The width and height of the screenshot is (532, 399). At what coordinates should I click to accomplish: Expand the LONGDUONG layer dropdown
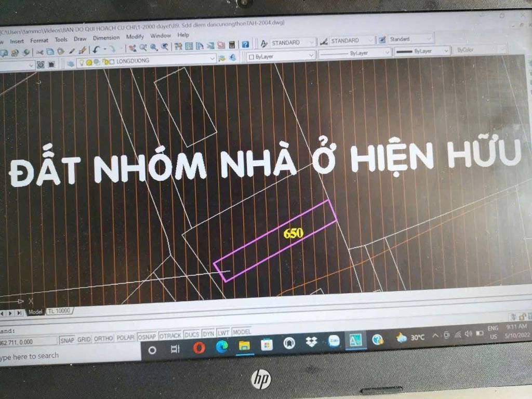click(x=212, y=59)
